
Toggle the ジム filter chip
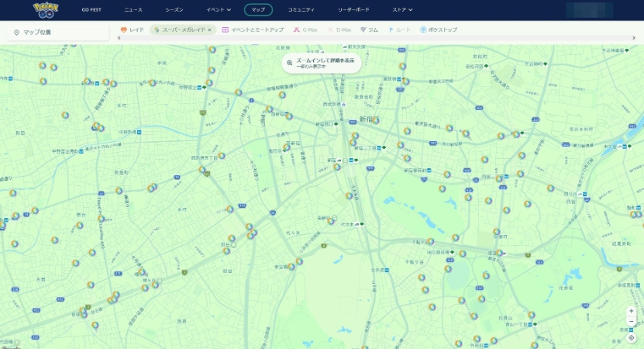click(369, 29)
